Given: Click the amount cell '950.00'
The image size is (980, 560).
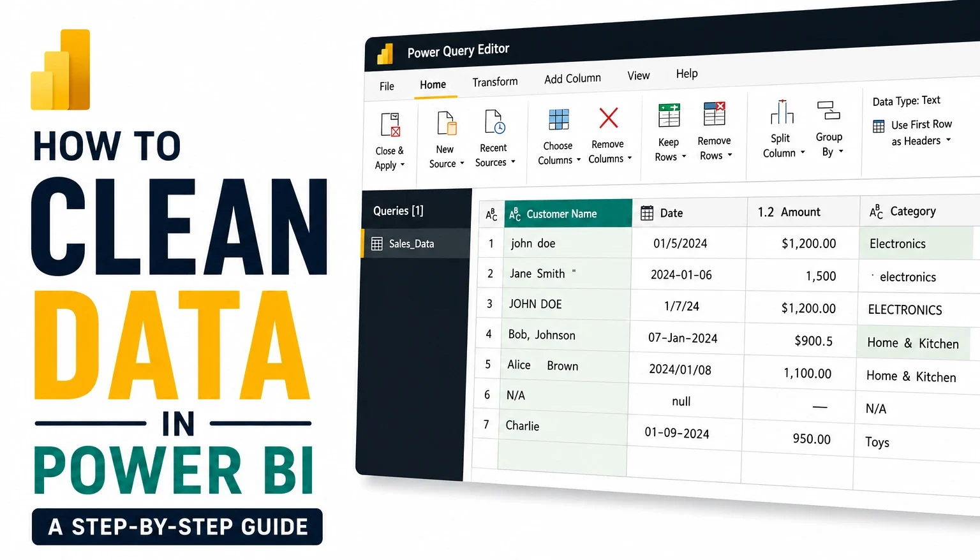Looking at the screenshot, I should pos(798,438).
